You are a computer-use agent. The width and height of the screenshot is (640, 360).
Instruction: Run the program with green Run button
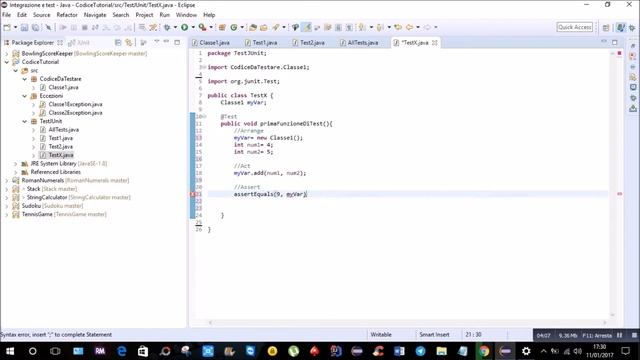pos(184,27)
